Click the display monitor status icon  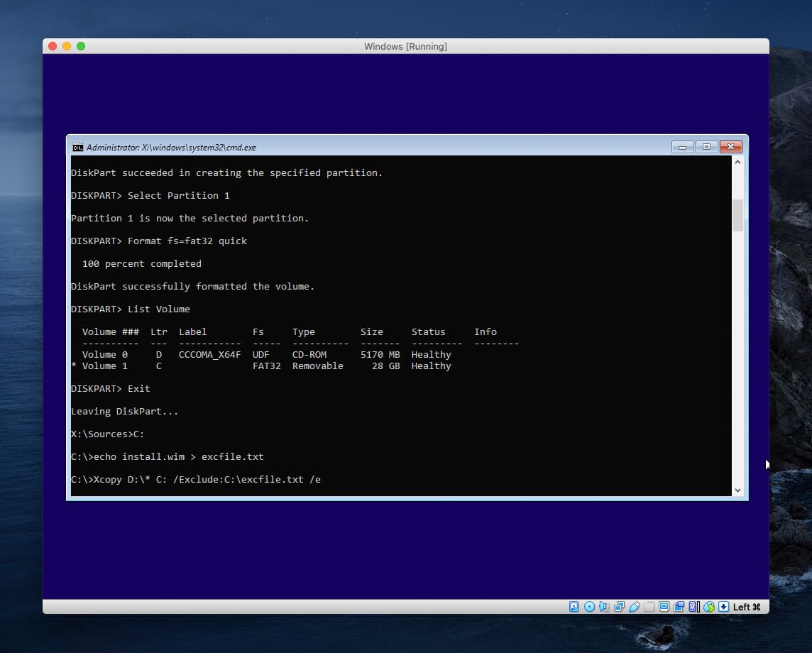[x=664, y=607]
